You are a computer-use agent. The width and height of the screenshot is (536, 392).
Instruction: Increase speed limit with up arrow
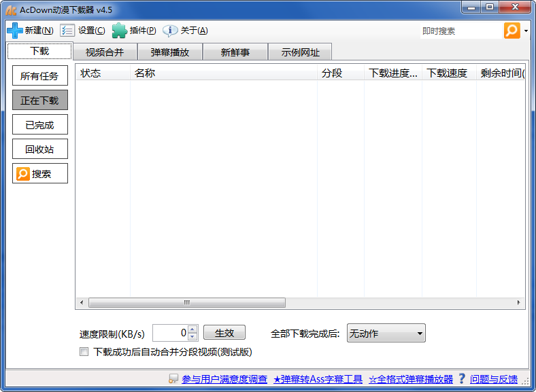[x=192, y=329]
